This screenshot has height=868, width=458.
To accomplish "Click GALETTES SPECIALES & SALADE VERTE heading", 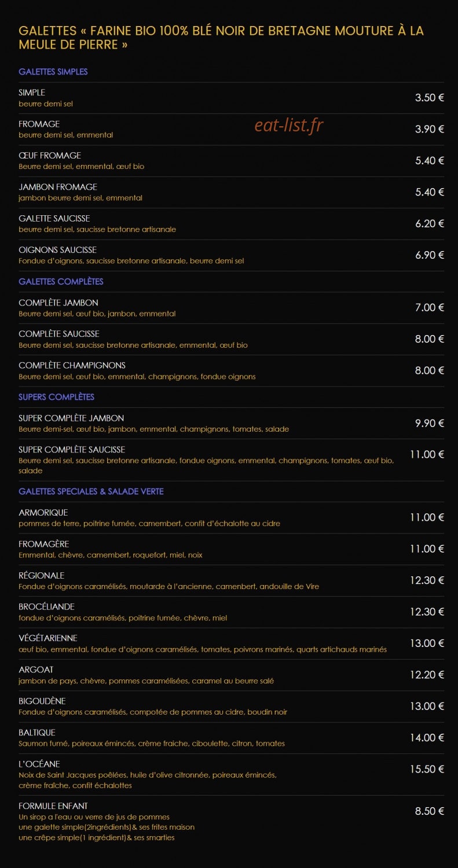I will (x=91, y=491).
